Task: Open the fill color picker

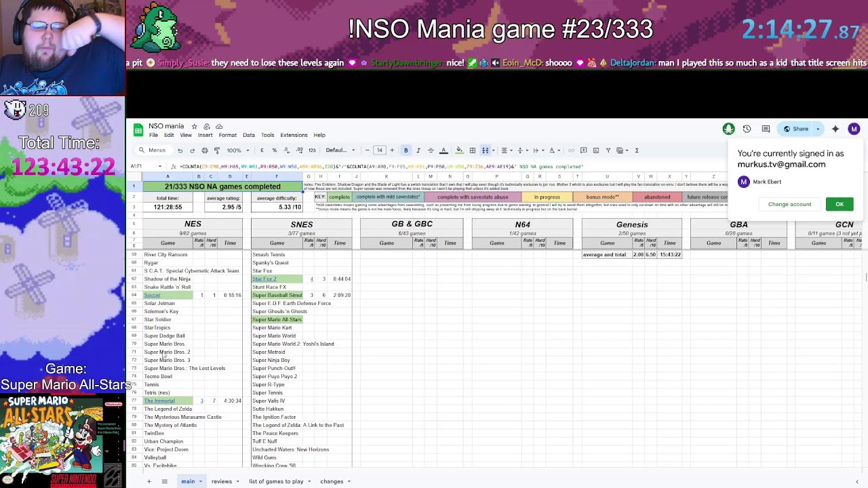Action: tap(459, 150)
